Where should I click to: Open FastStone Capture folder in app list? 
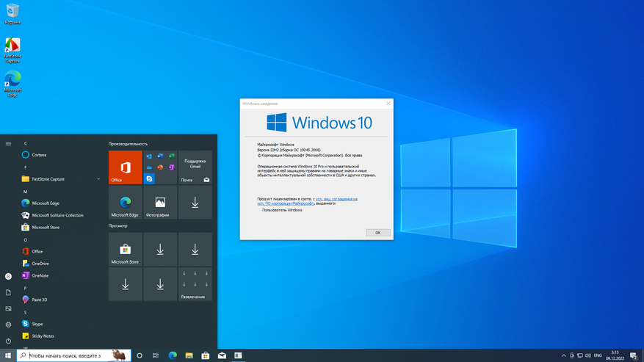(x=61, y=178)
